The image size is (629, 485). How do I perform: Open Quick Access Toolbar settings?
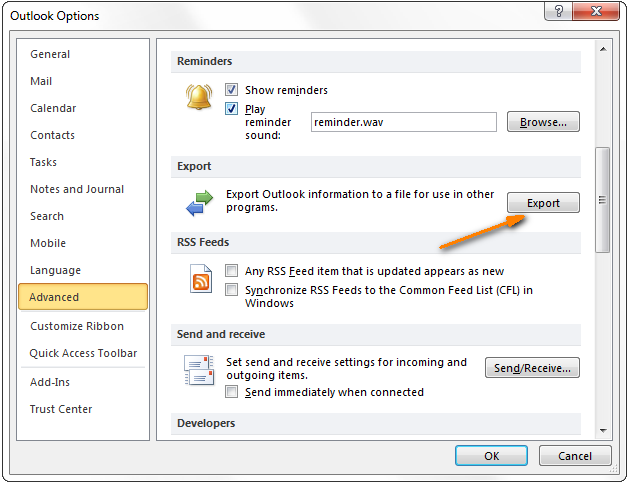(83, 353)
